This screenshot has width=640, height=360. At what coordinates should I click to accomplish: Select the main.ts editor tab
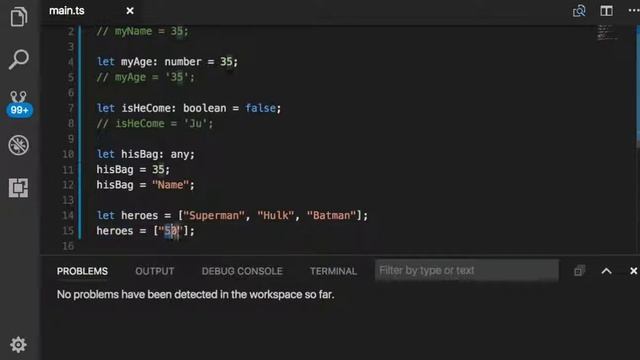tap(91, 11)
